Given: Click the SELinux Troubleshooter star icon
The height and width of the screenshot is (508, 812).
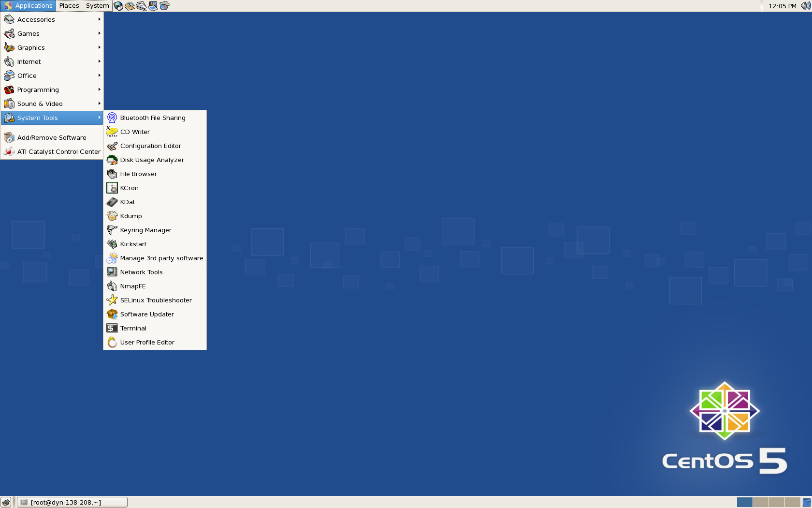Looking at the screenshot, I should pos(112,300).
